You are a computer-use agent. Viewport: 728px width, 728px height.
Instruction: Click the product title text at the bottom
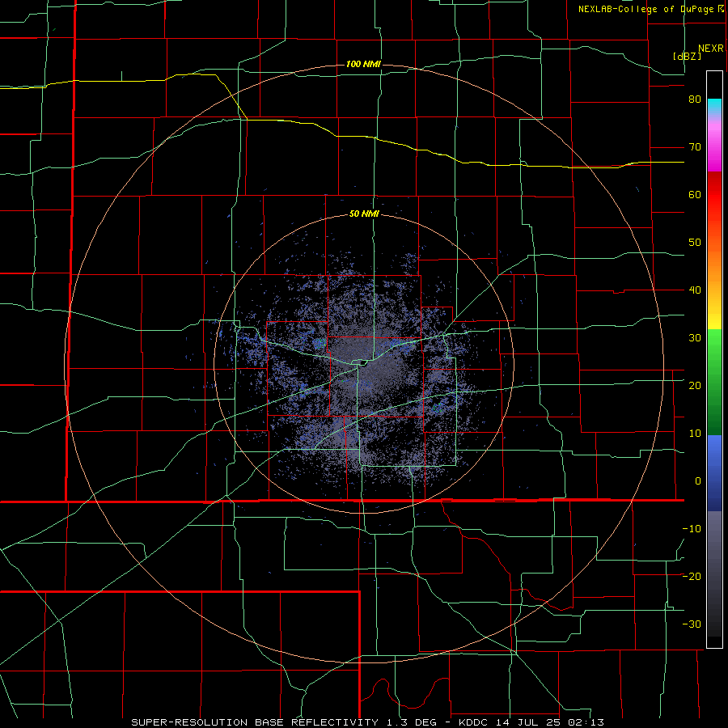pos(368,722)
